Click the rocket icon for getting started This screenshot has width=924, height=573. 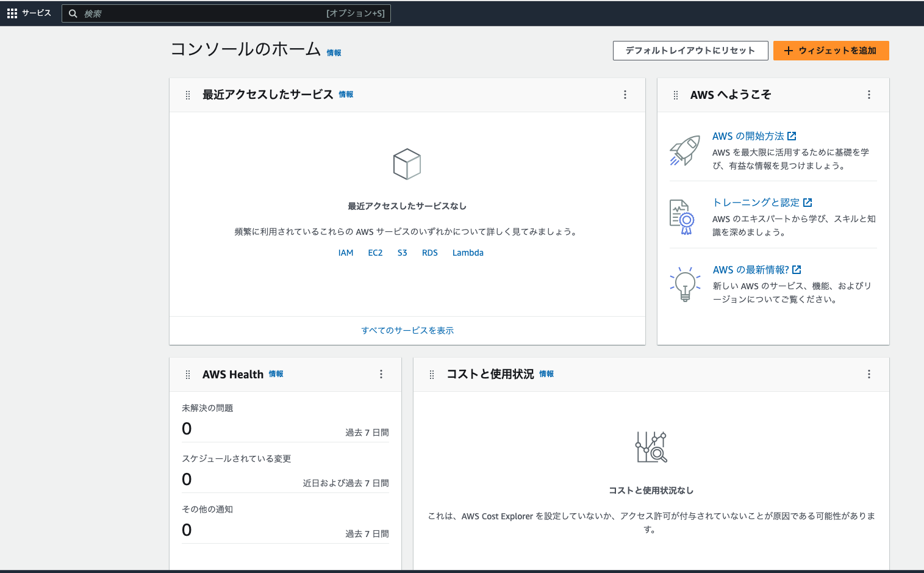point(685,150)
